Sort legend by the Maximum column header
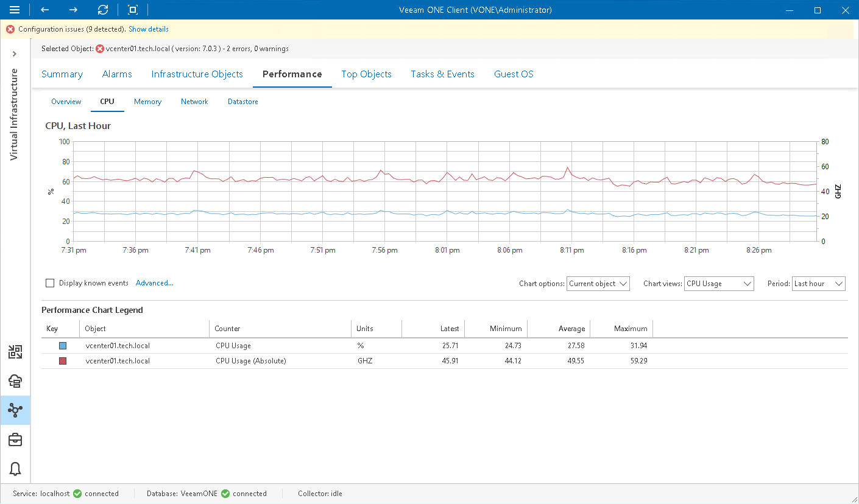The image size is (859, 504). (x=621, y=329)
